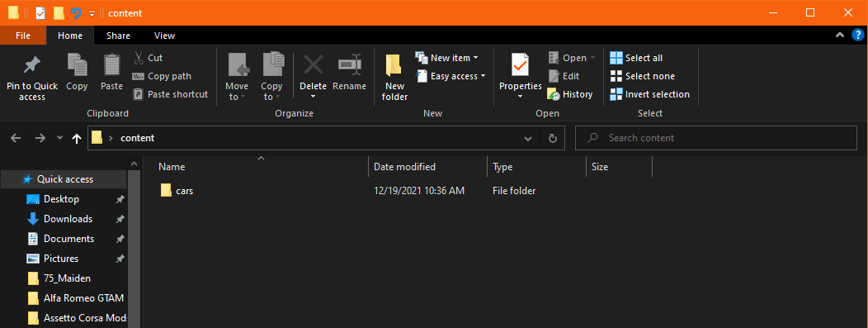This screenshot has width=868, height=328.
Task: Click the File folder type cell
Action: tap(514, 191)
